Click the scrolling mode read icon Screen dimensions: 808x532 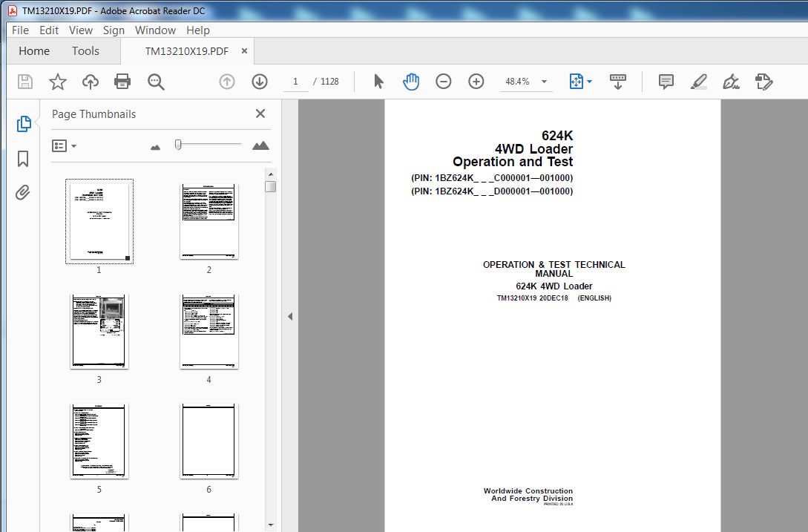pyautogui.click(x=618, y=82)
